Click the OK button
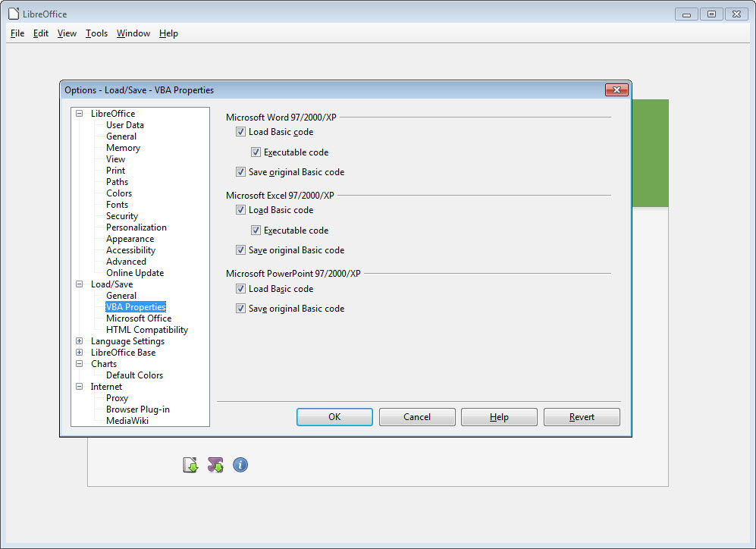The width and height of the screenshot is (756, 549). 334,417
